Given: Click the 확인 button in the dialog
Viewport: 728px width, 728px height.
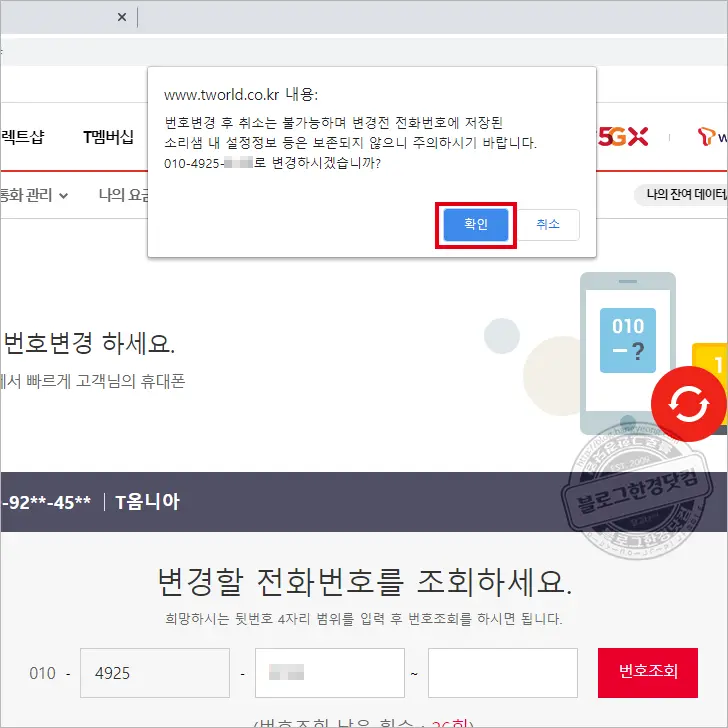Looking at the screenshot, I should (x=475, y=225).
